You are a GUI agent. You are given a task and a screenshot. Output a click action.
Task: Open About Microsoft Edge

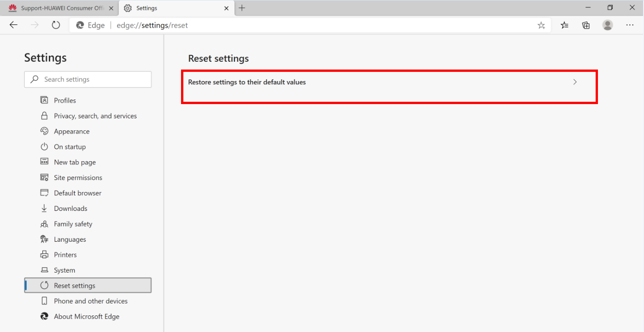87,316
